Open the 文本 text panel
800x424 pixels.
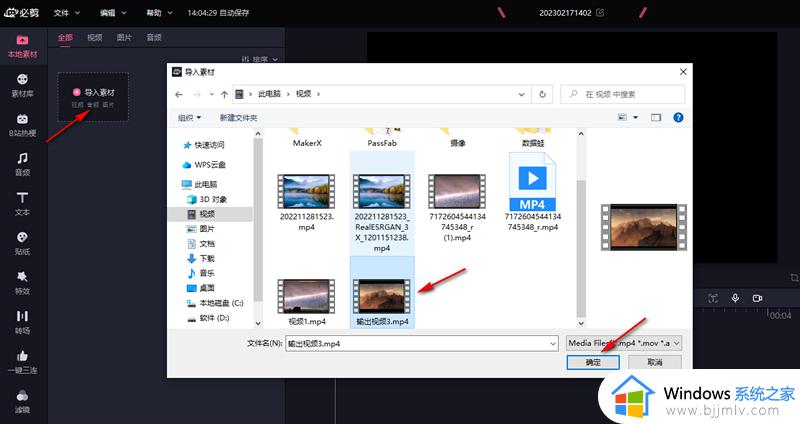(22, 204)
